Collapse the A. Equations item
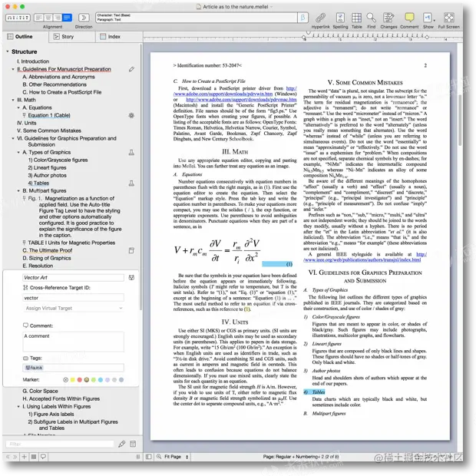This screenshot has height=476, width=476. [18, 107]
